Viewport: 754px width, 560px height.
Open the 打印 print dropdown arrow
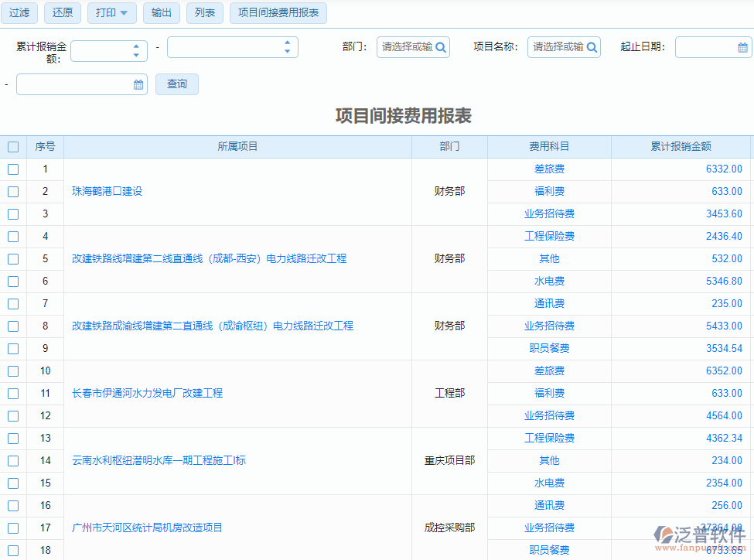[125, 13]
